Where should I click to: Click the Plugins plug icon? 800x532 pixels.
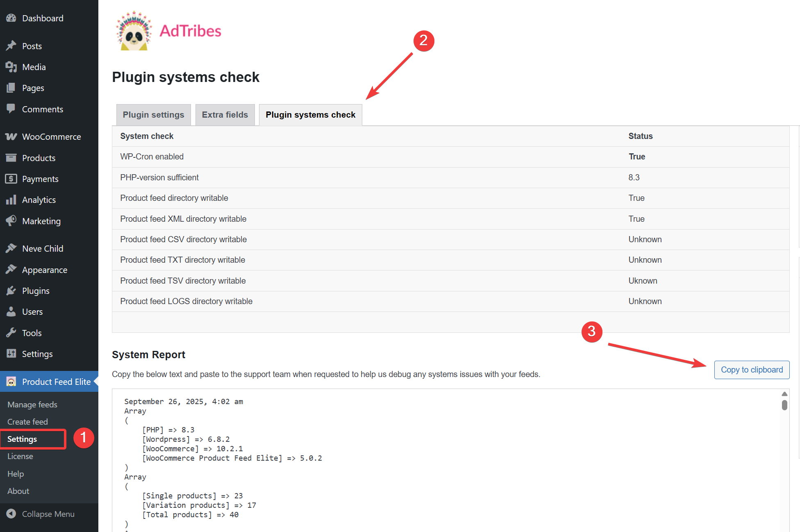[x=11, y=291]
